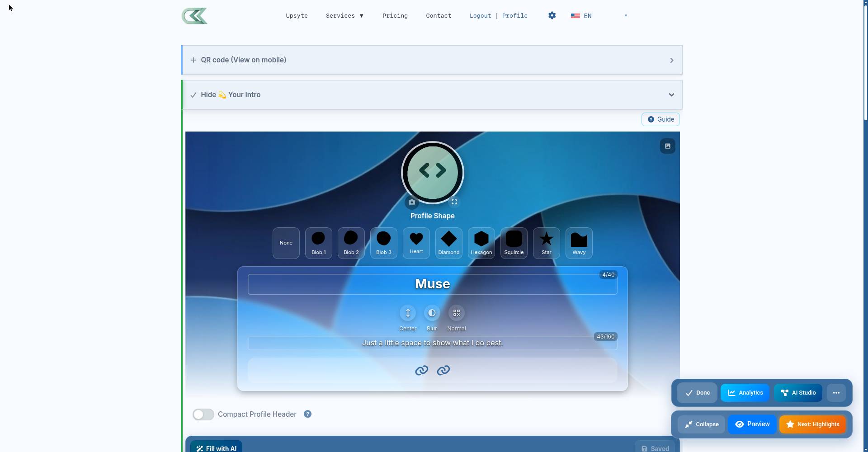The image size is (868, 452).
Task: Go to the Upsyte menu item
Action: click(x=297, y=16)
